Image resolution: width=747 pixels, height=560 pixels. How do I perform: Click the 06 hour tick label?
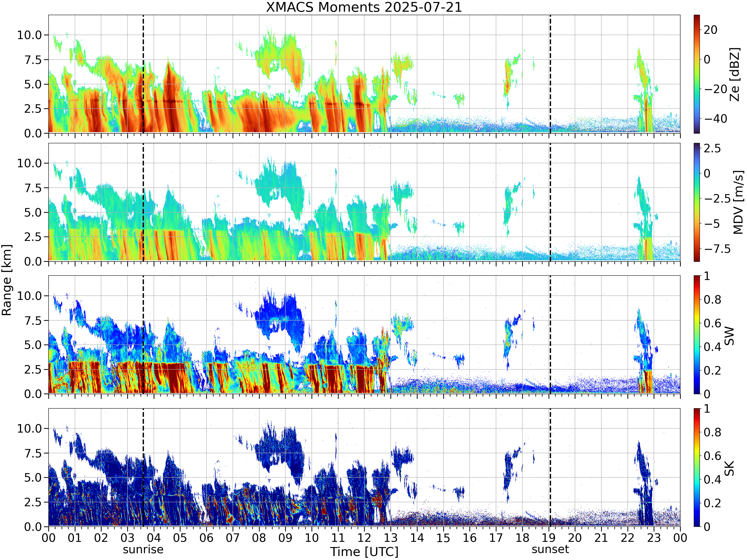[x=206, y=538]
